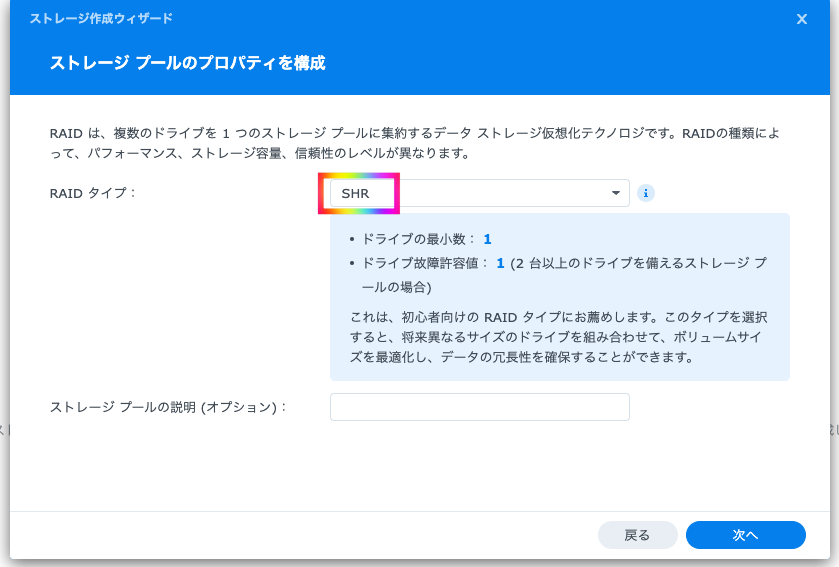Click the ストレージ プールのプロパティを構成 heading
Screen dimensions: 839x567
pyautogui.click(x=187, y=63)
